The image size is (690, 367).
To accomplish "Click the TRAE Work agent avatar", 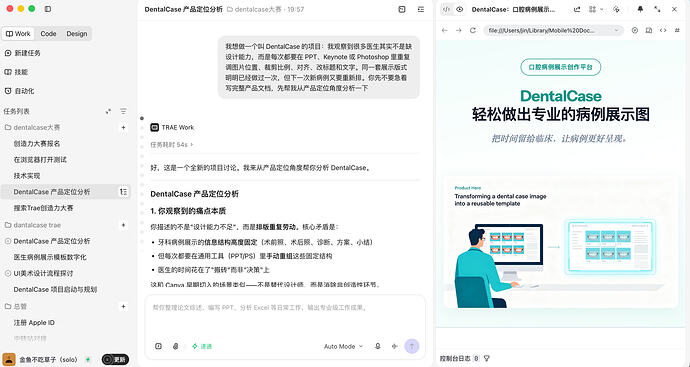I will 154,127.
